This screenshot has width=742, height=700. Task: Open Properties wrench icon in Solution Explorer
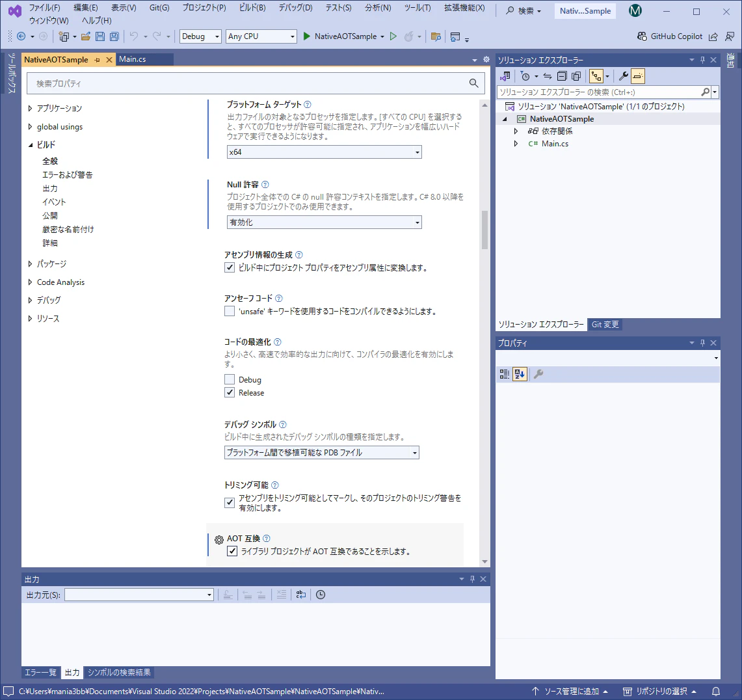(623, 76)
